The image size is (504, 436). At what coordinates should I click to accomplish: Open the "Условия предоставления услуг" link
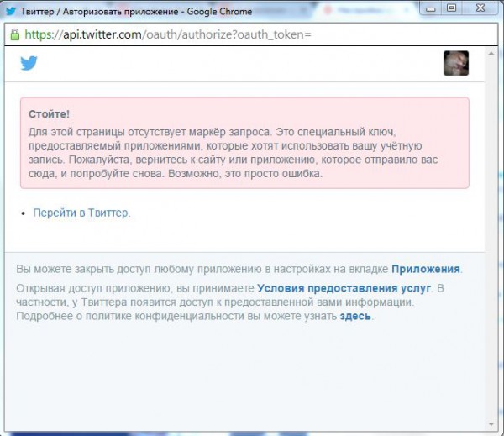(344, 288)
